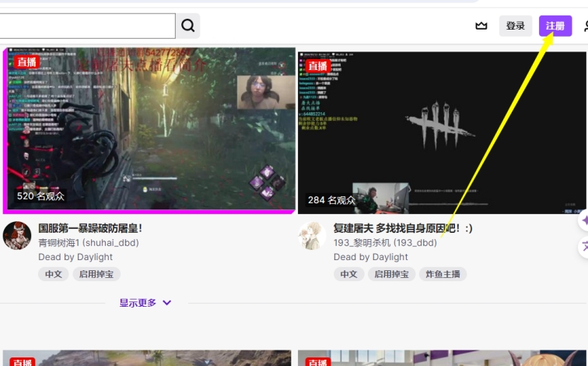Select 启用掉宝 tag under 青铜树海1 stream
This screenshot has width=588, height=366.
[x=96, y=274]
